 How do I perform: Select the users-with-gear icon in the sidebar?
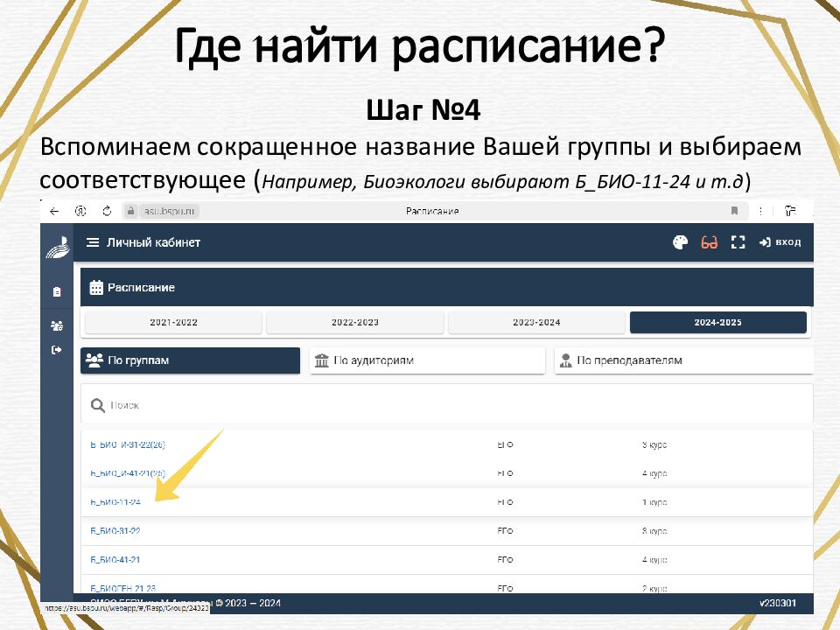(57, 324)
